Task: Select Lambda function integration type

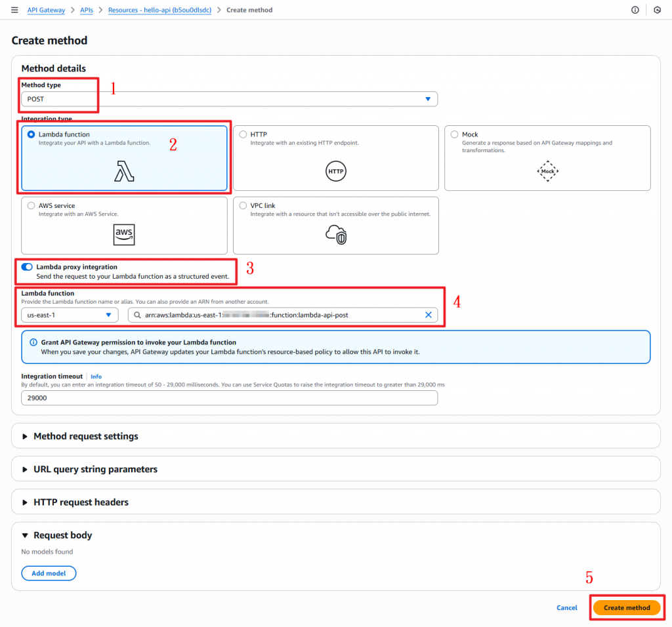Action: coord(31,134)
